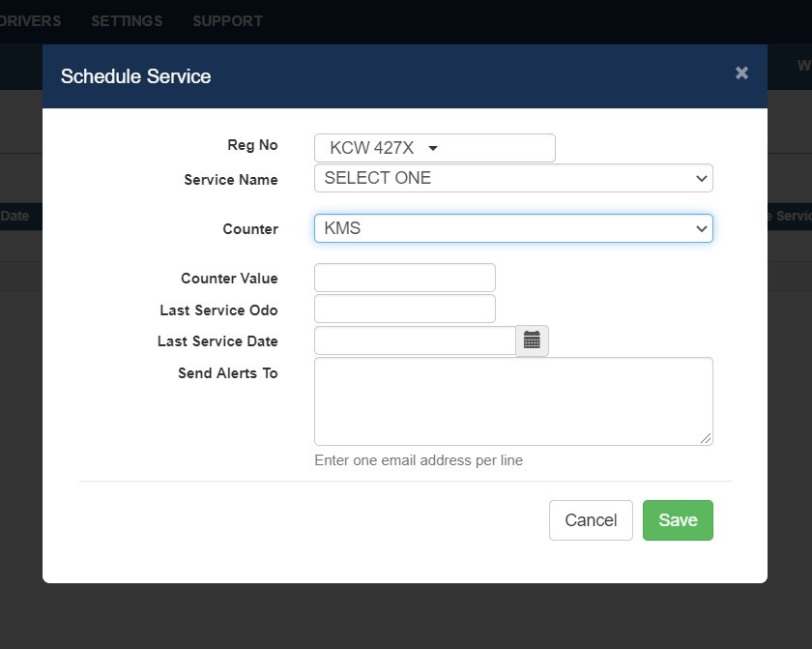The height and width of the screenshot is (649, 812).
Task: Click the Send Alerts To text area
Action: point(513,401)
